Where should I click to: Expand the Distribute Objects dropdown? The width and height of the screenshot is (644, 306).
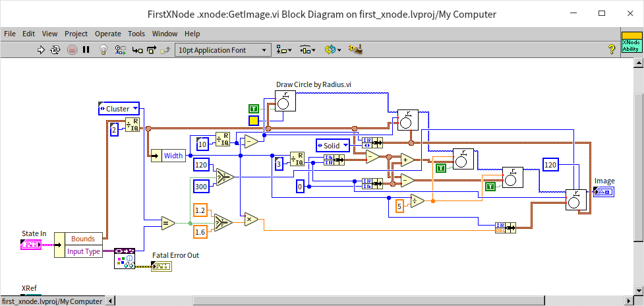point(308,49)
